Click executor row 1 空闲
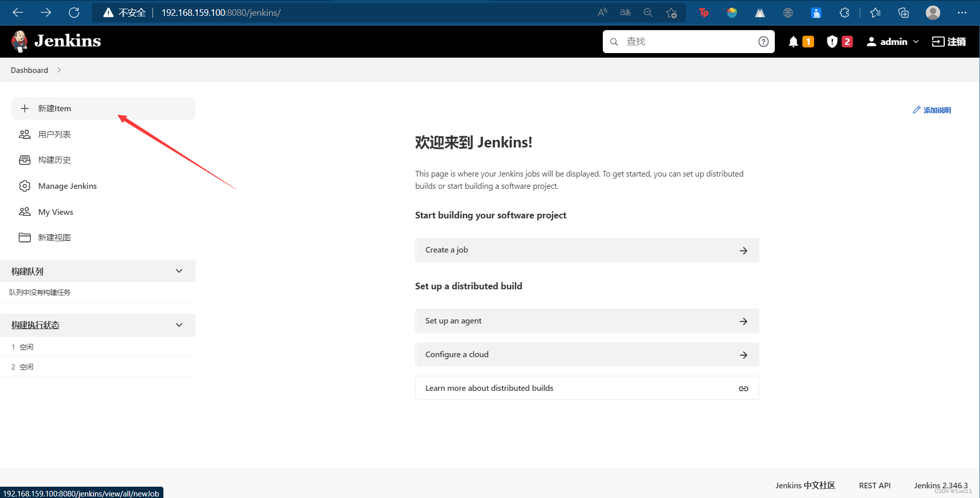This screenshot has width=980, height=498. 97,347
